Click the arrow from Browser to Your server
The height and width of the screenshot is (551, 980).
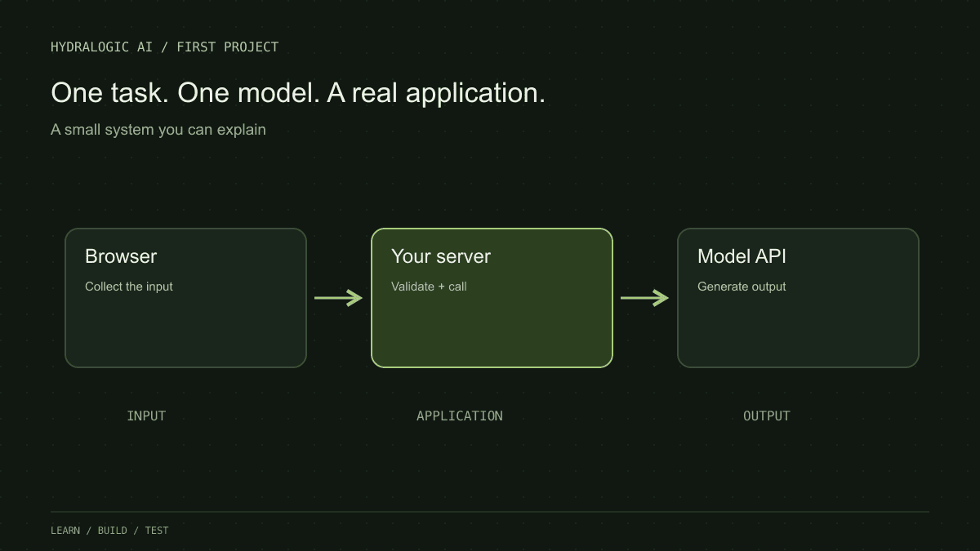338,298
